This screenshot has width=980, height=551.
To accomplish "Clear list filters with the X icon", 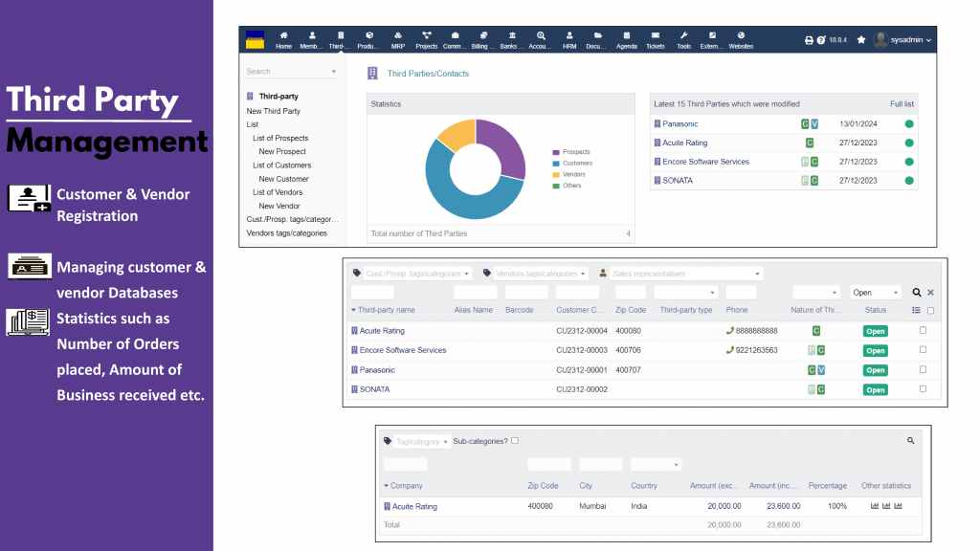I will coord(930,293).
